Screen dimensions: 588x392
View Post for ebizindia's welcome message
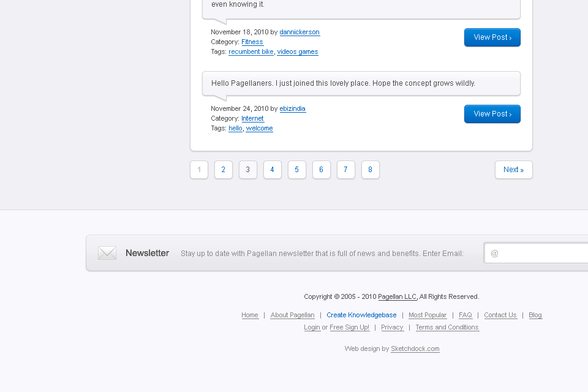[492, 114]
